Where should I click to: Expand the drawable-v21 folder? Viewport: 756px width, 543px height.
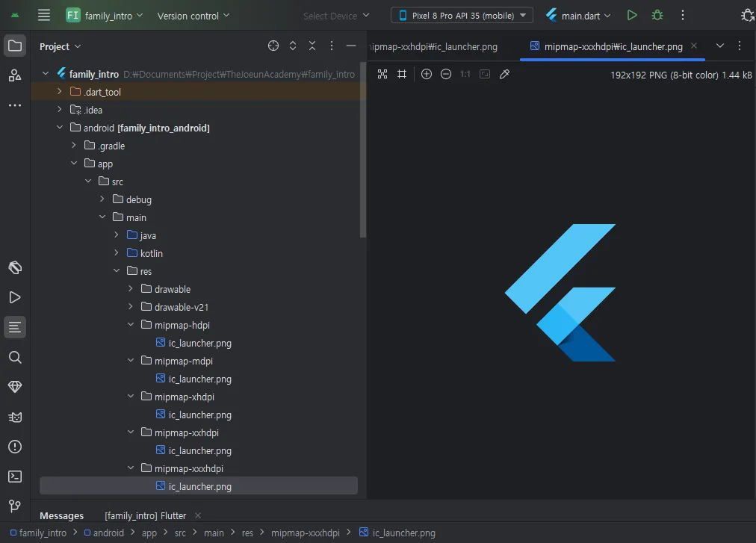[130, 306]
